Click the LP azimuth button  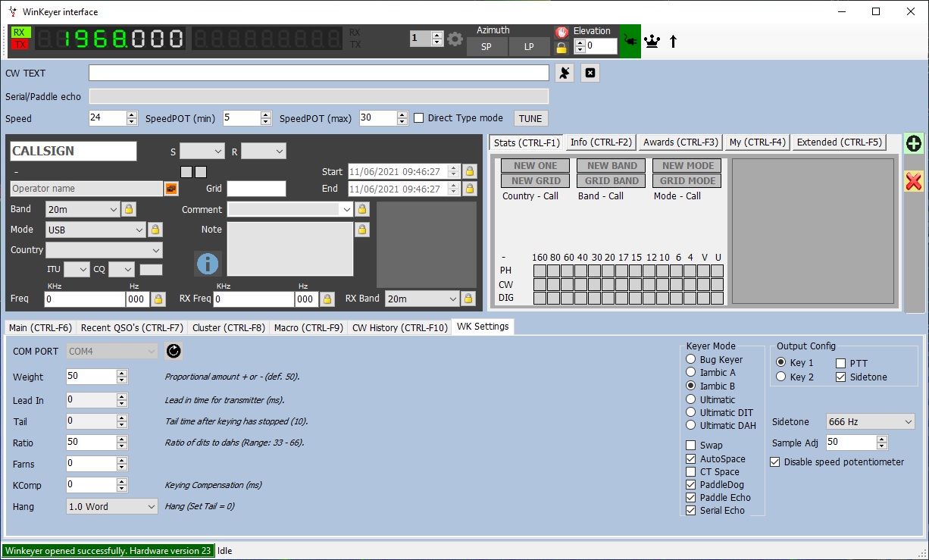pyautogui.click(x=529, y=47)
